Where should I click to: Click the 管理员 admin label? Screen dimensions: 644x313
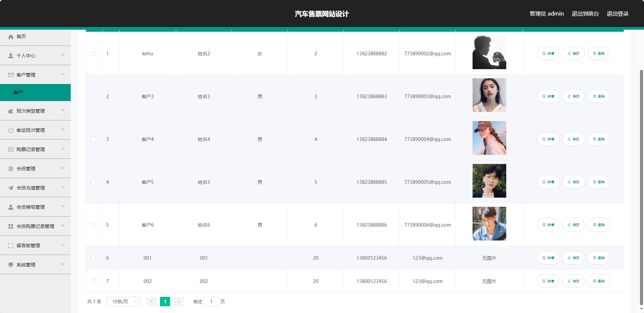[x=547, y=14]
